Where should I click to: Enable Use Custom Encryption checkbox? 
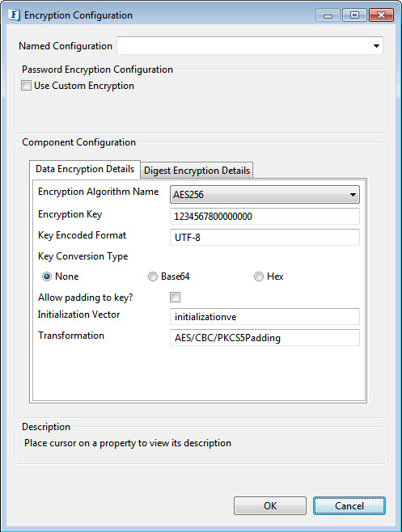tap(26, 85)
